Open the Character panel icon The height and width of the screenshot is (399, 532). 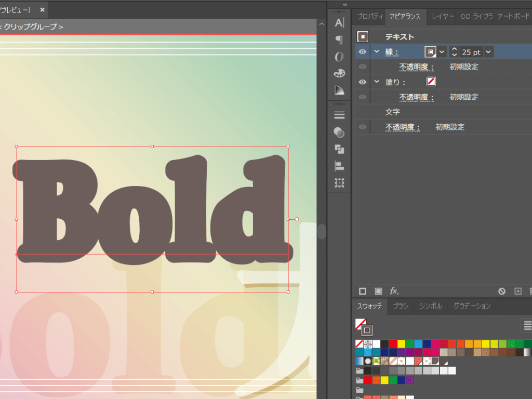[339, 23]
